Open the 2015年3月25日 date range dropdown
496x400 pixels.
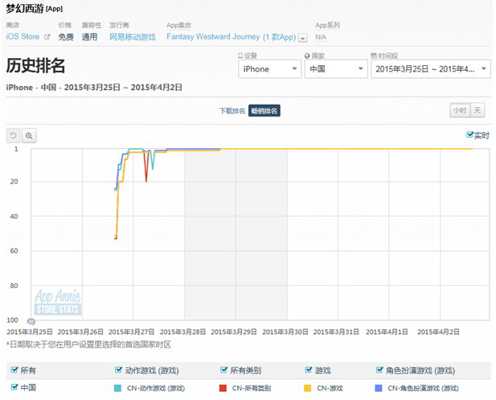point(431,69)
